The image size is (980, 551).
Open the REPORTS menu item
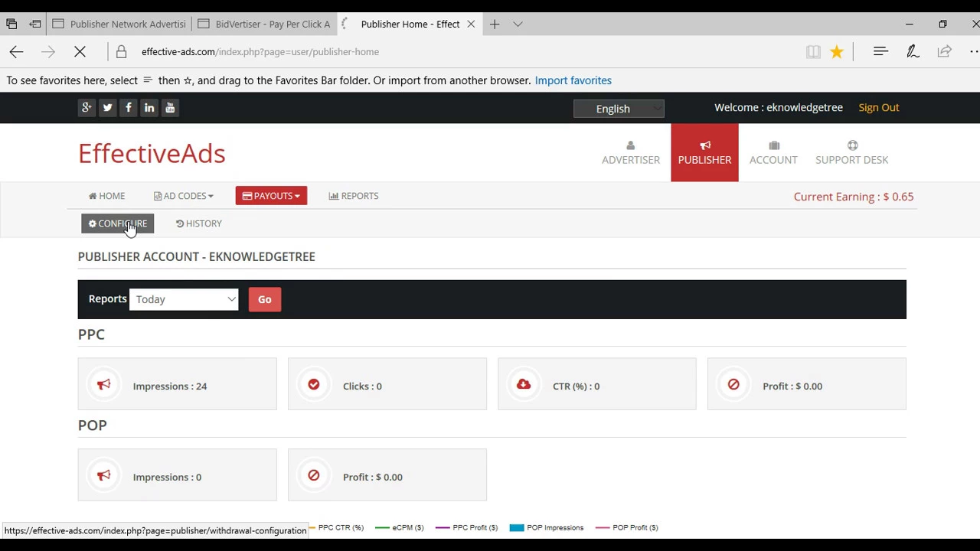(354, 196)
